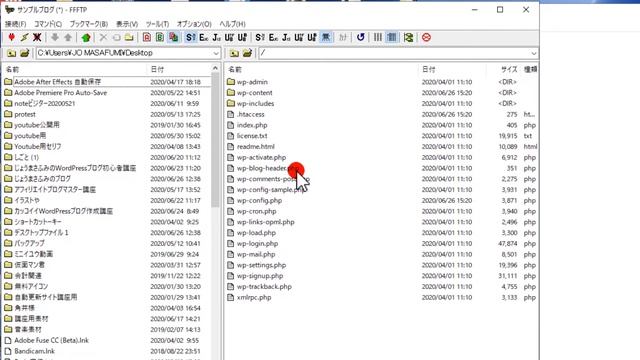Select local folder Adobe Premiere Pro Auto-Save
Image resolution: width=640 pixels, height=360 pixels.
click(60, 93)
